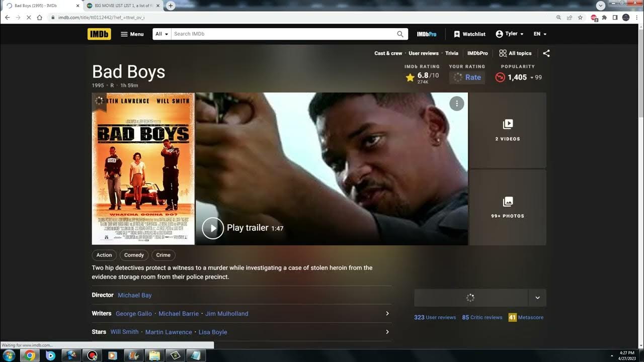The image size is (644, 362).
Task: Open IMDbPro link in header
Action: click(x=427, y=34)
